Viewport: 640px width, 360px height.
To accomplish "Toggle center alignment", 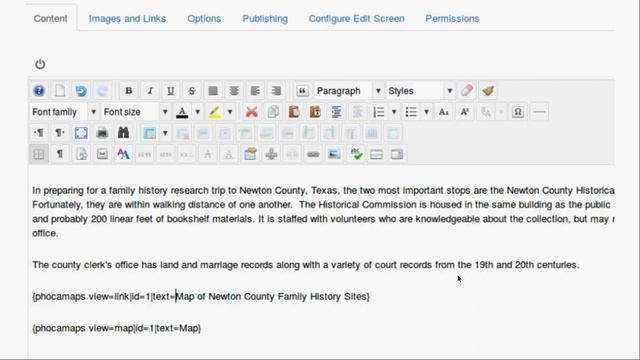I will click(x=234, y=91).
